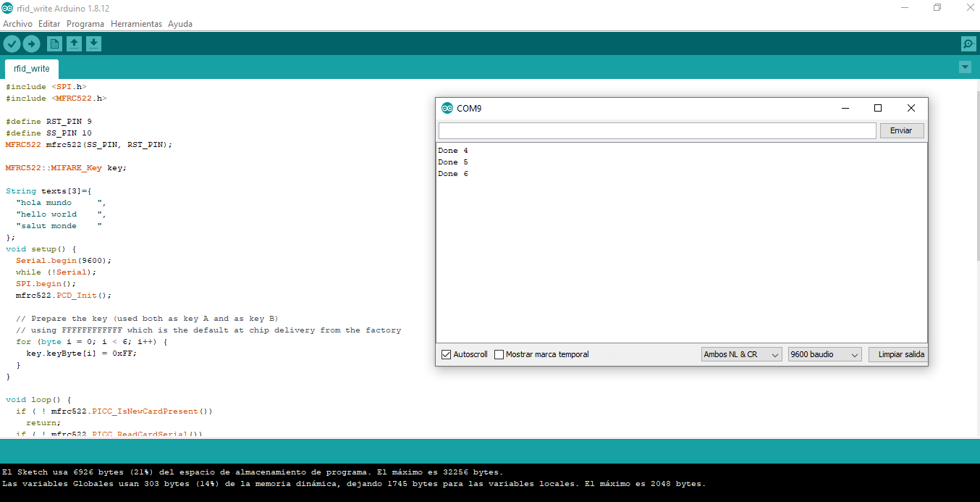Open the Herramientas menu
The width and height of the screenshot is (980, 502).
(136, 24)
